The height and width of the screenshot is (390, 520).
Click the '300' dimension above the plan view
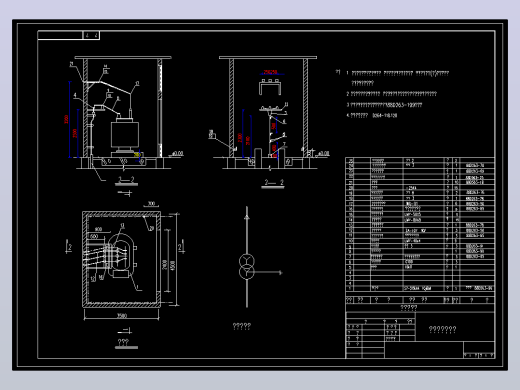[x=151, y=203]
